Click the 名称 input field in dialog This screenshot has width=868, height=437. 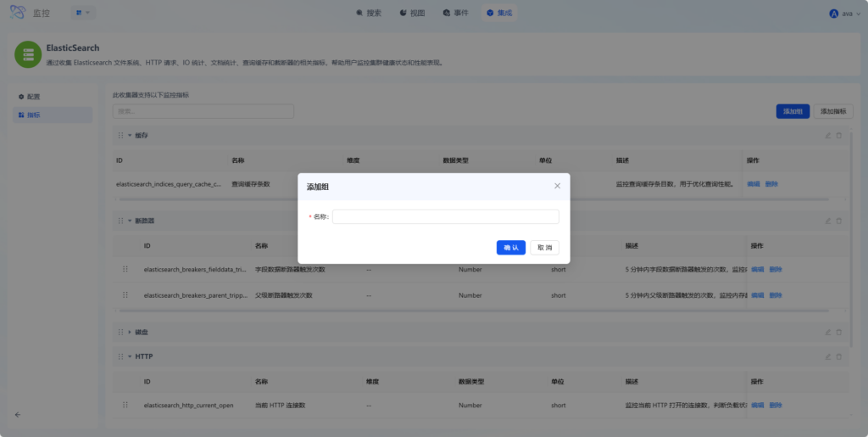click(446, 216)
